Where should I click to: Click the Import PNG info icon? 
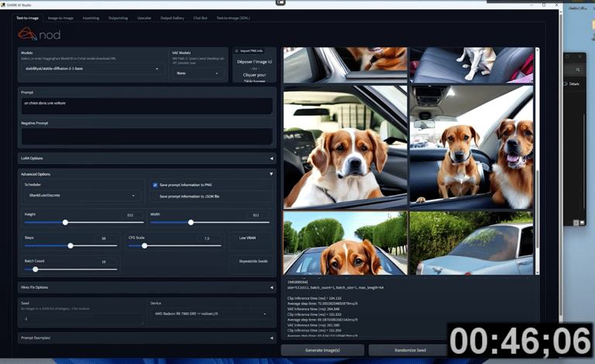pos(237,51)
